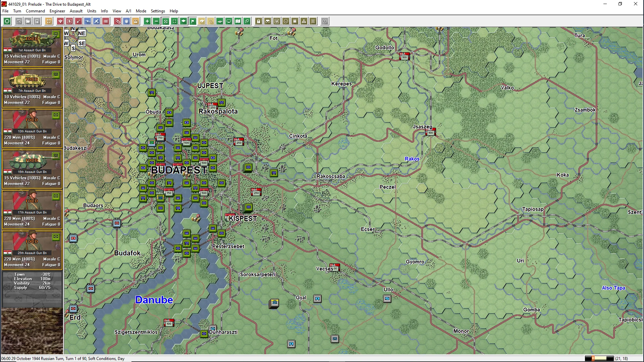Toggle green marker on 7th Assault Gun Bn card
The width and height of the screenshot is (644, 362).
tap(56, 74)
